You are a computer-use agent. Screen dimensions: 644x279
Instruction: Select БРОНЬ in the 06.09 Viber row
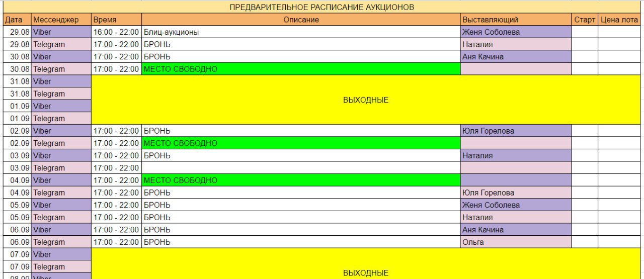click(x=301, y=230)
